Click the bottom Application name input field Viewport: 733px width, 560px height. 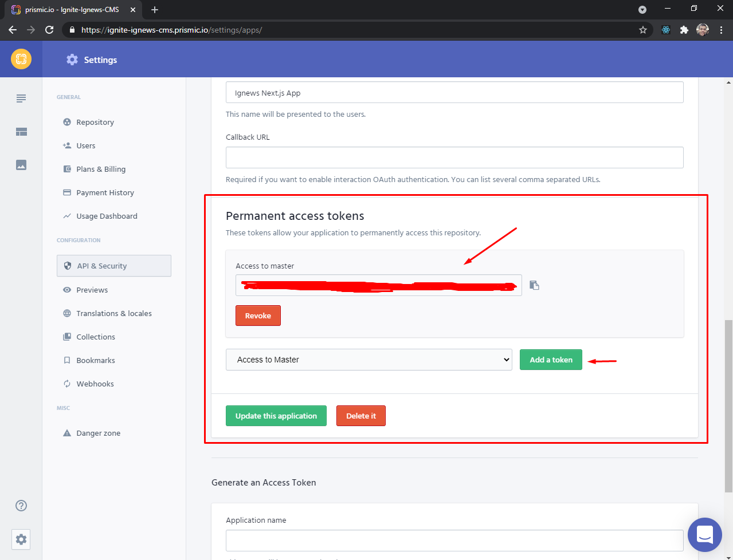454,541
